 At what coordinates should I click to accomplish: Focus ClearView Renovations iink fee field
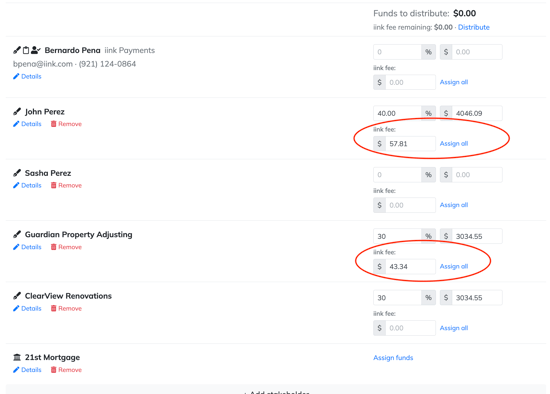pos(410,328)
